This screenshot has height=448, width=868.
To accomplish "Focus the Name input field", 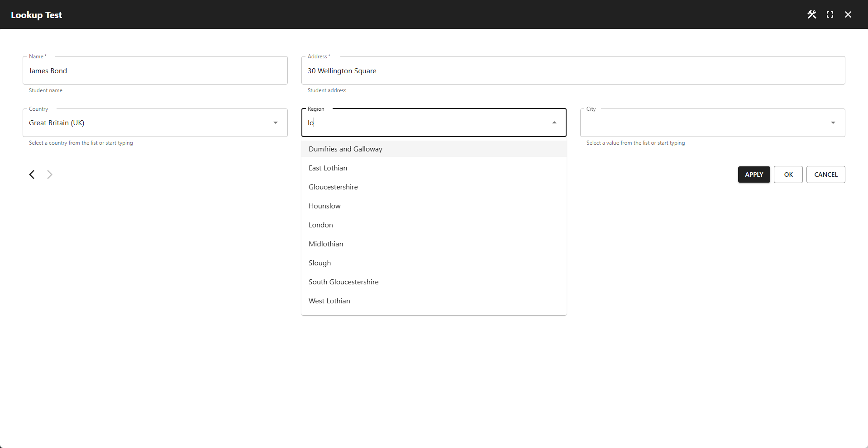I will coord(155,71).
